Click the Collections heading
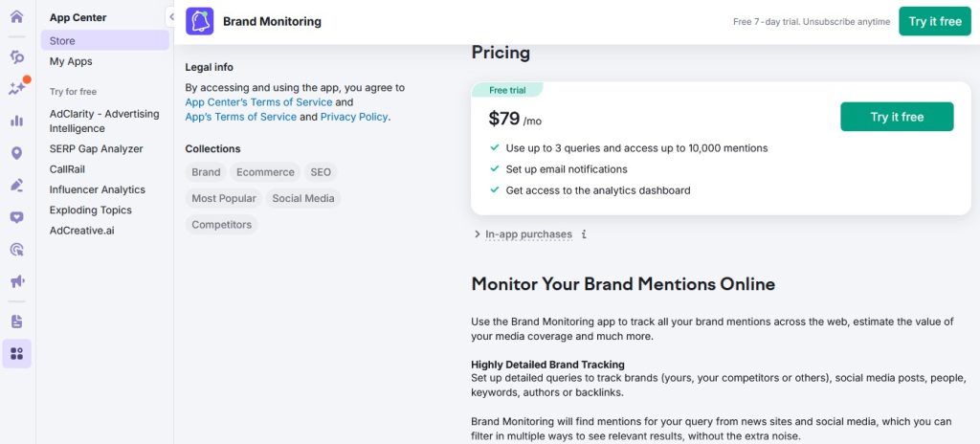 (212, 149)
